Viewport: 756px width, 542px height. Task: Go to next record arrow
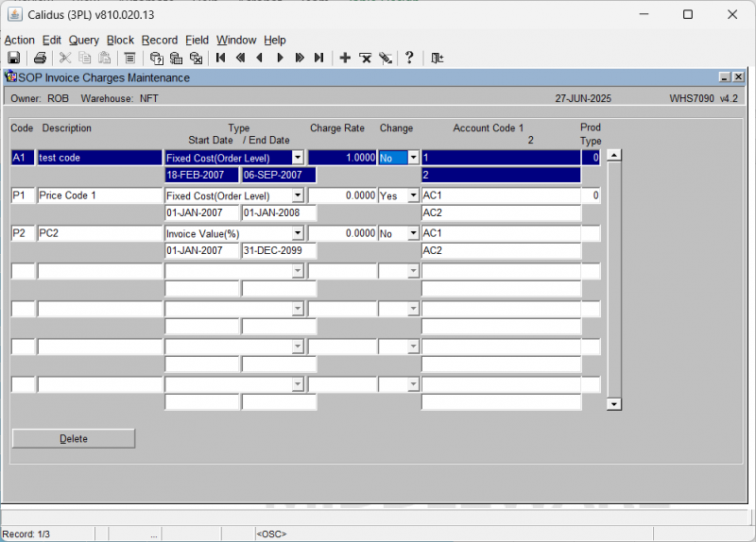tap(280, 58)
